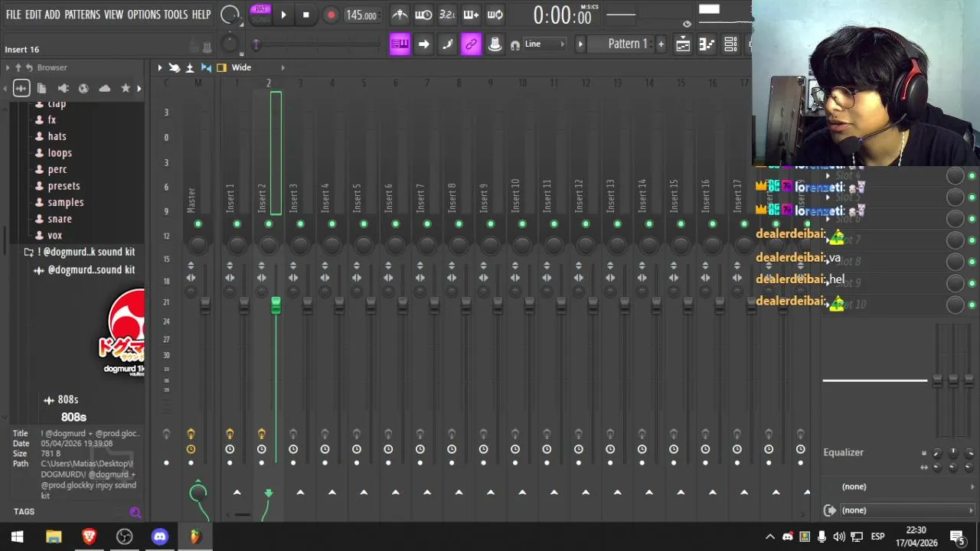Image resolution: width=980 pixels, height=551 pixels.
Task: Mute the Master track green light
Action: pyautogui.click(x=198, y=223)
